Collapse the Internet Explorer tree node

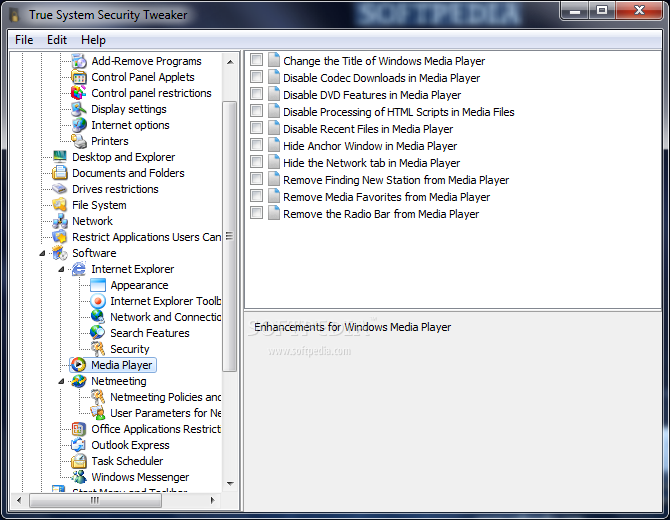tap(62, 269)
